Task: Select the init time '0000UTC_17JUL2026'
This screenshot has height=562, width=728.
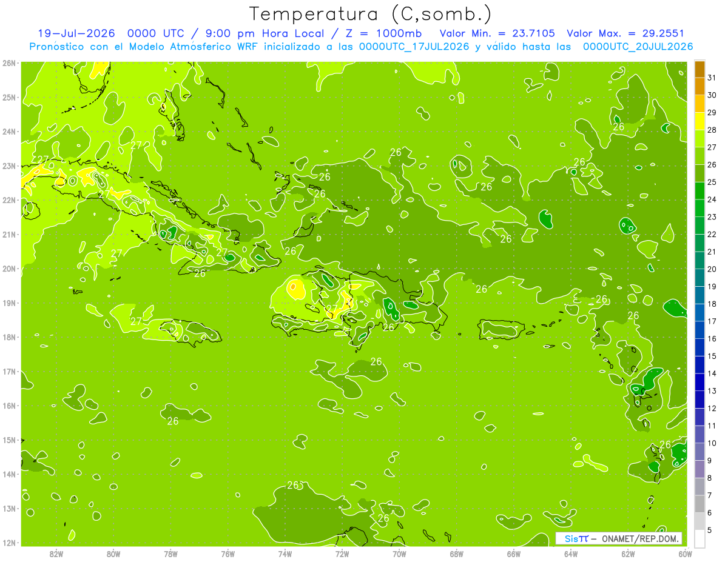Action: pyautogui.click(x=414, y=47)
